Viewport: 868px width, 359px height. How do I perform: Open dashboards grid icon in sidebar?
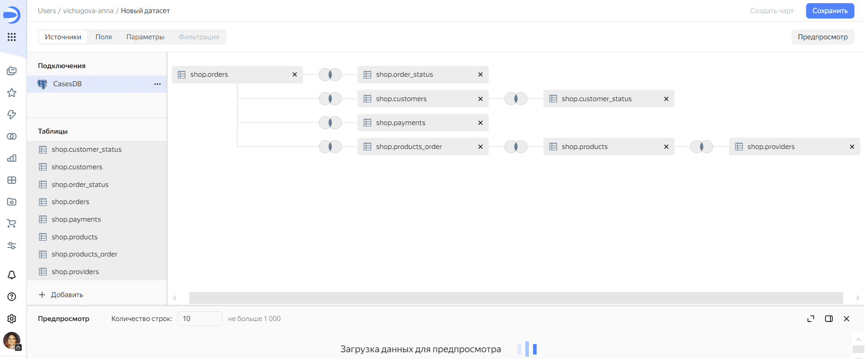12,180
